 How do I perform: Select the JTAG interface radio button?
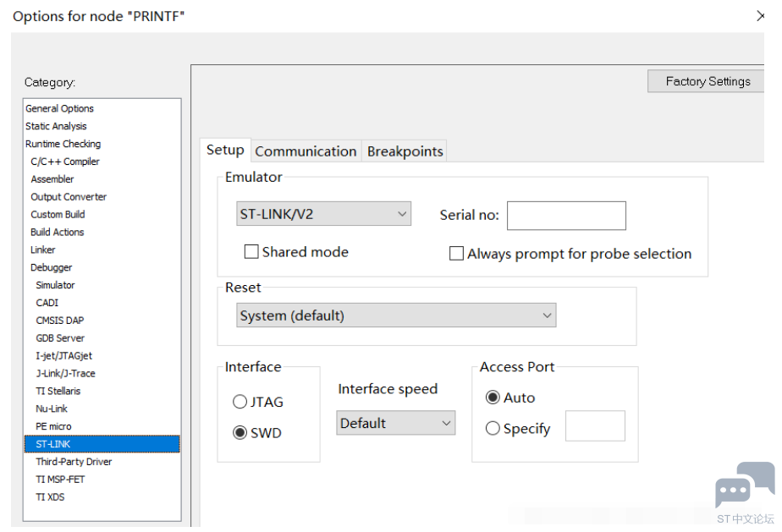[240, 403]
